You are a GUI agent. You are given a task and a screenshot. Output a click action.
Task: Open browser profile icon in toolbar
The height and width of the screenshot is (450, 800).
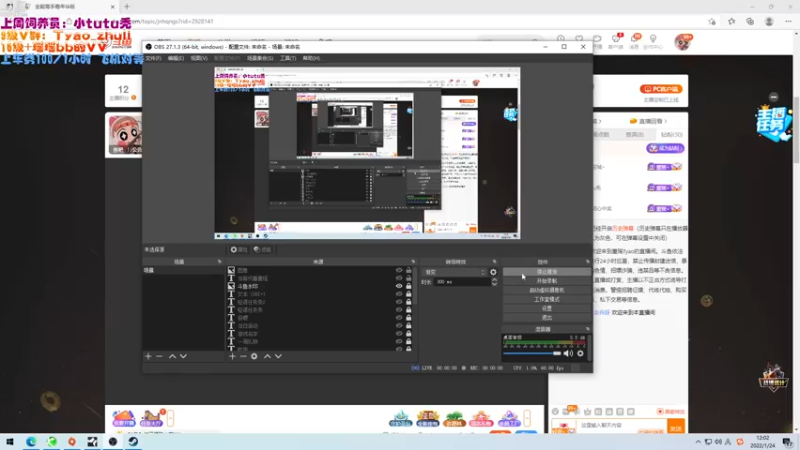769,21
